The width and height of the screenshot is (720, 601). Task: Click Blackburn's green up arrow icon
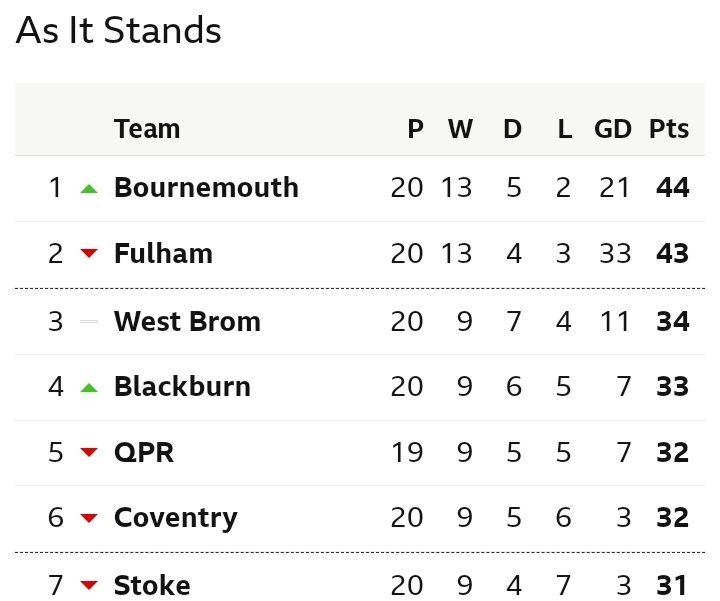(x=89, y=388)
